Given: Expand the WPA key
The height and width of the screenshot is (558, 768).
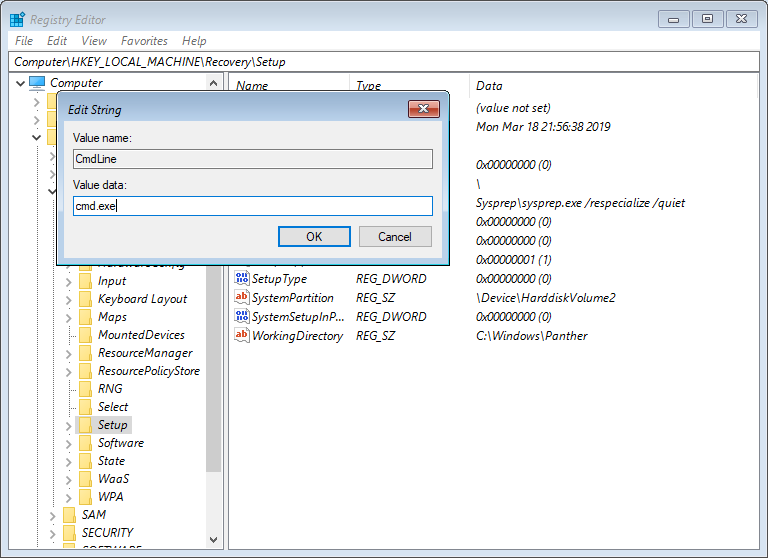Looking at the screenshot, I should pos(69,498).
